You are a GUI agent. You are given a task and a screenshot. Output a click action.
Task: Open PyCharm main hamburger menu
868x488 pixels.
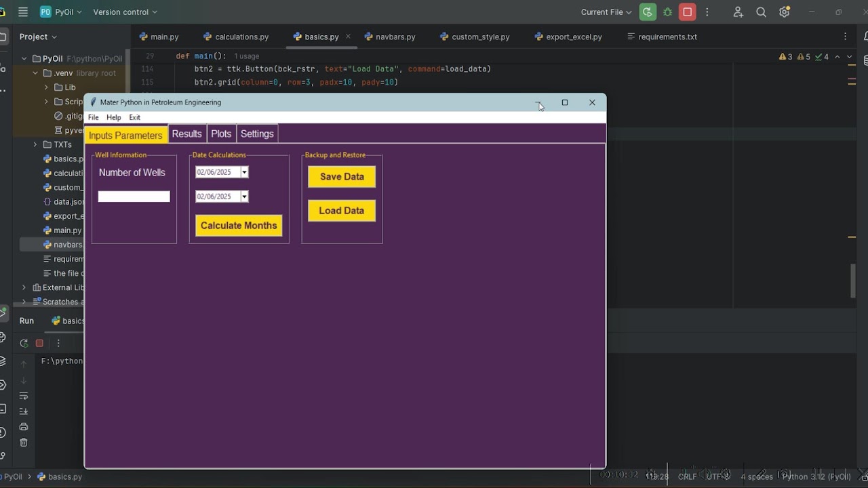(x=23, y=12)
